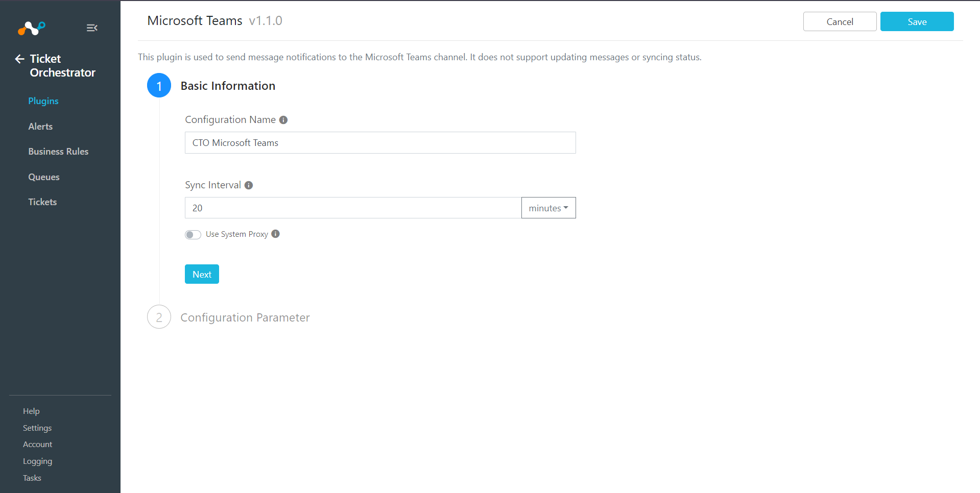Select step 2 Configuration Parameter circle
Screen dimensions: 980x493
[x=159, y=317]
